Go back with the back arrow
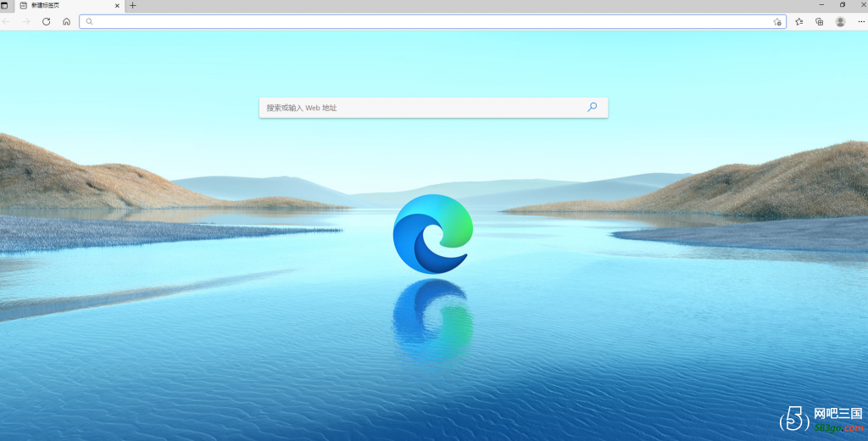The height and width of the screenshot is (441, 868). pos(6,21)
